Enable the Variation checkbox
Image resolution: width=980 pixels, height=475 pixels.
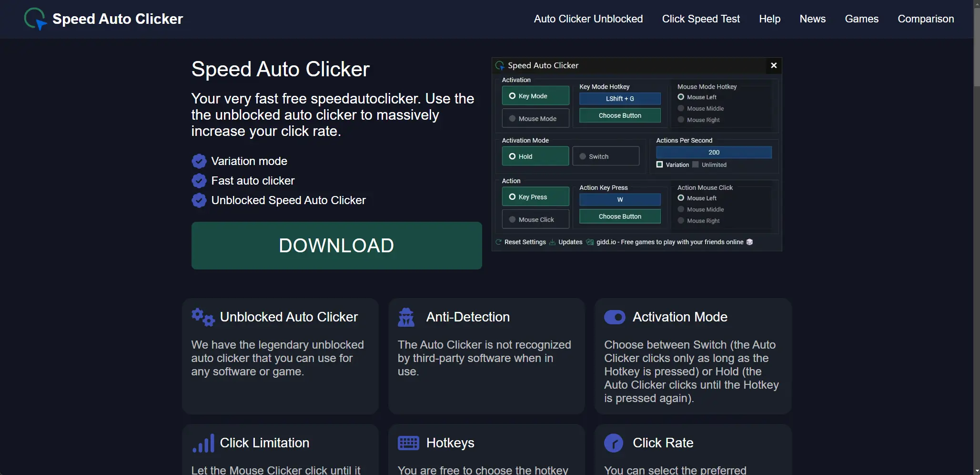(660, 165)
